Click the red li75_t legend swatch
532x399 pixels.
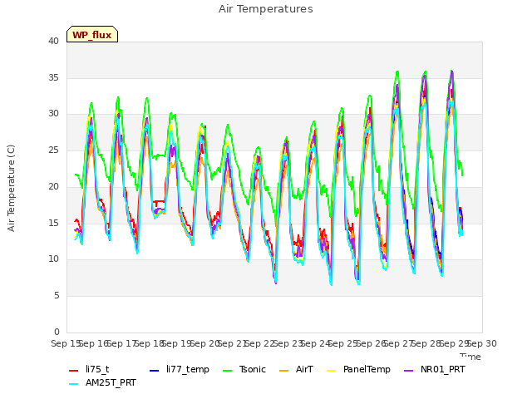pyautogui.click(x=74, y=371)
